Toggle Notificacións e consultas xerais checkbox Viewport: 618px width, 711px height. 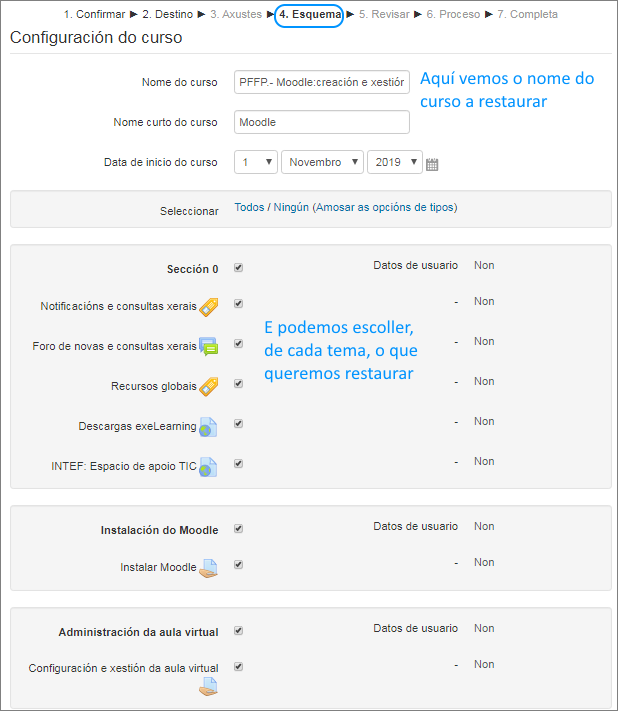click(x=238, y=303)
